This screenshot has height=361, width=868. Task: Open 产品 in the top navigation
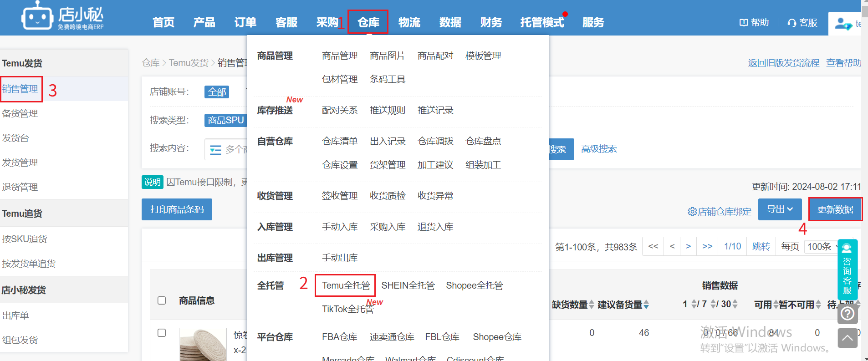click(x=204, y=22)
